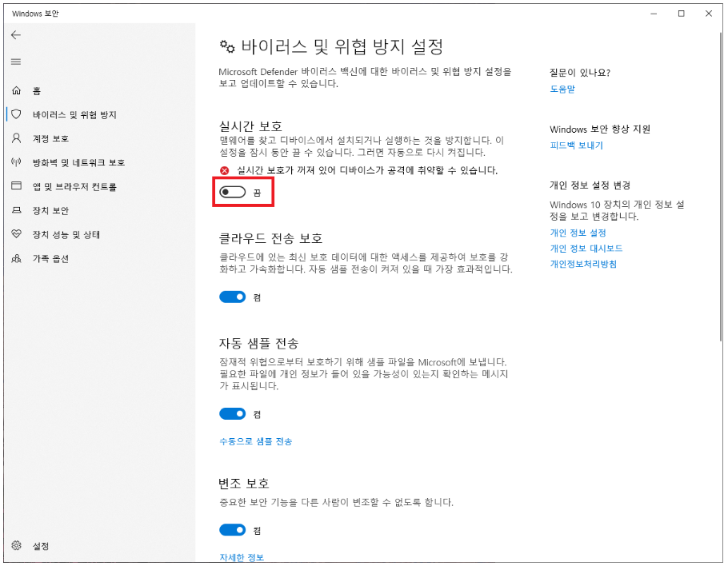728x566 pixels.
Task: Select 장치 성능 및 상태 menu item
Action: 66,235
